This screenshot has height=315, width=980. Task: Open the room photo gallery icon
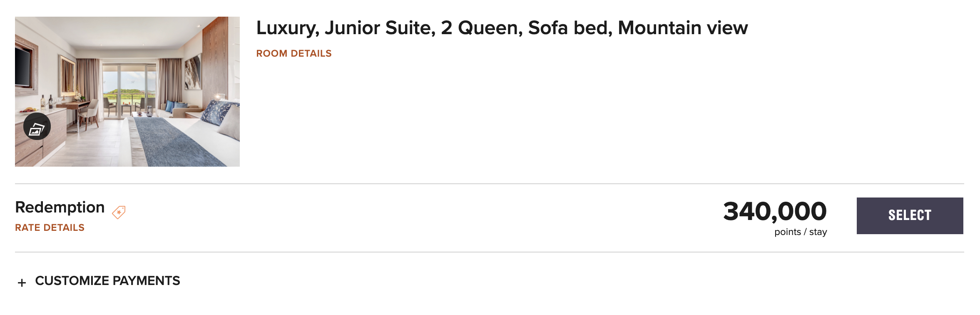(x=37, y=127)
